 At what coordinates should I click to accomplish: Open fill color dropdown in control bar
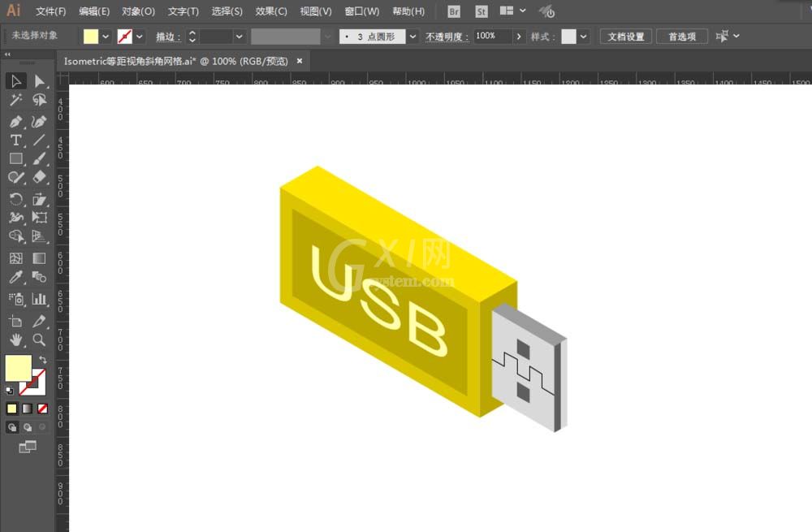[106, 37]
